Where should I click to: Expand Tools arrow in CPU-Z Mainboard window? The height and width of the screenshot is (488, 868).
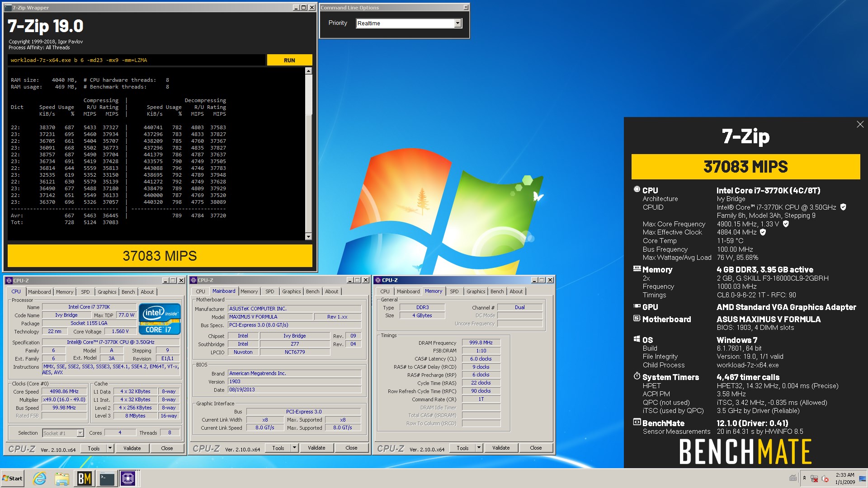[x=294, y=448]
